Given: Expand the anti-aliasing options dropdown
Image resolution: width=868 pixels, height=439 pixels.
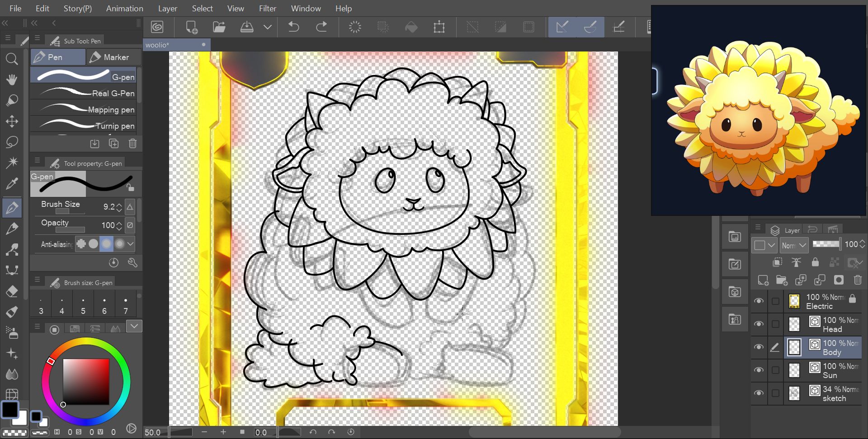Looking at the screenshot, I should coord(130,244).
